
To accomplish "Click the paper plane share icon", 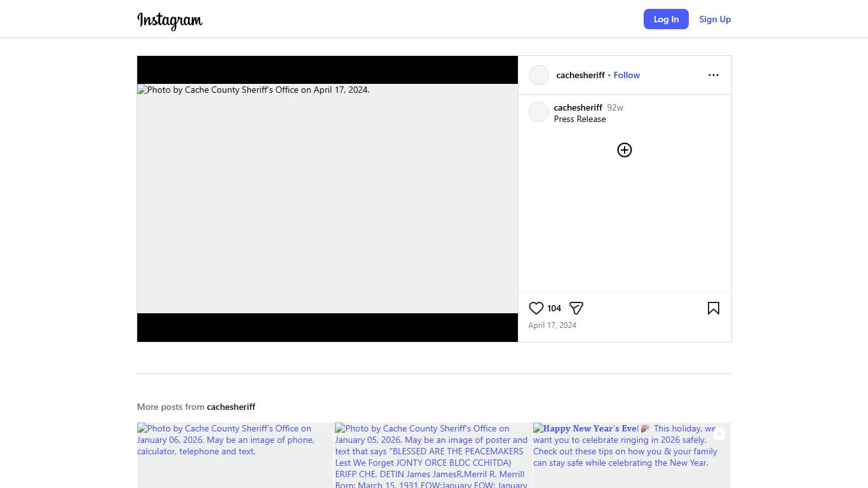I will [x=576, y=308].
